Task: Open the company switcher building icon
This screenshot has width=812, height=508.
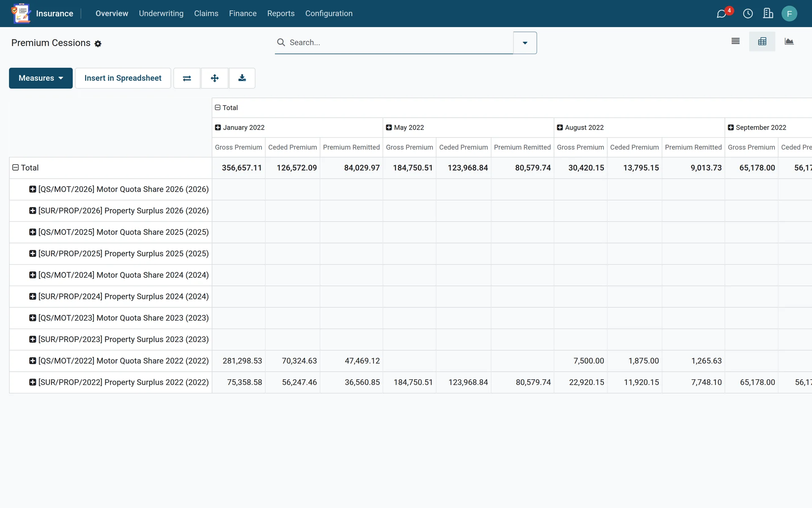Action: coord(768,14)
